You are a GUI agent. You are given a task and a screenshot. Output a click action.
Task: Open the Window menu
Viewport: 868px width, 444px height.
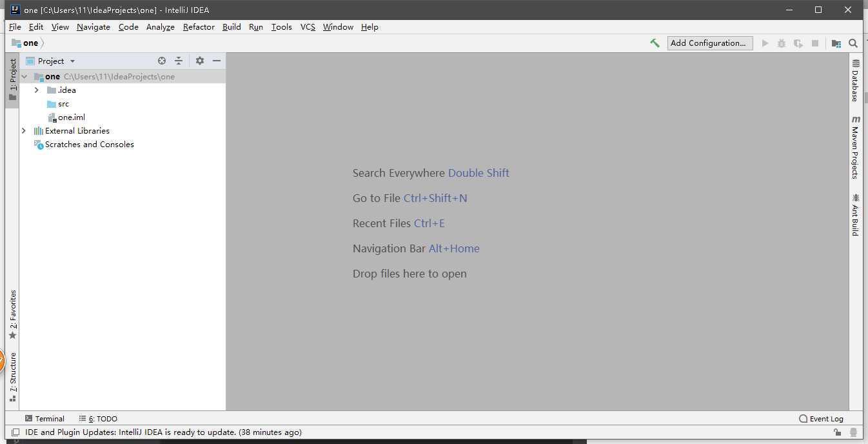tap(339, 27)
